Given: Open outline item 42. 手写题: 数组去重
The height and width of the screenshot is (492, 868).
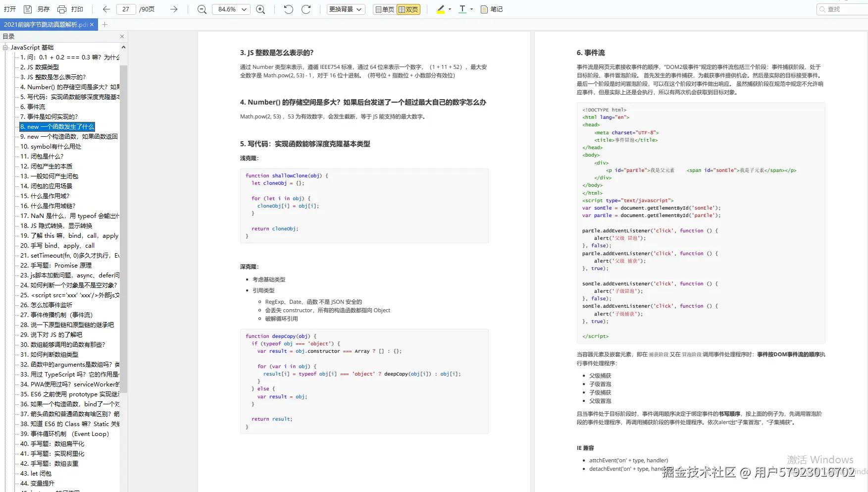Looking at the screenshot, I should click(x=49, y=463).
